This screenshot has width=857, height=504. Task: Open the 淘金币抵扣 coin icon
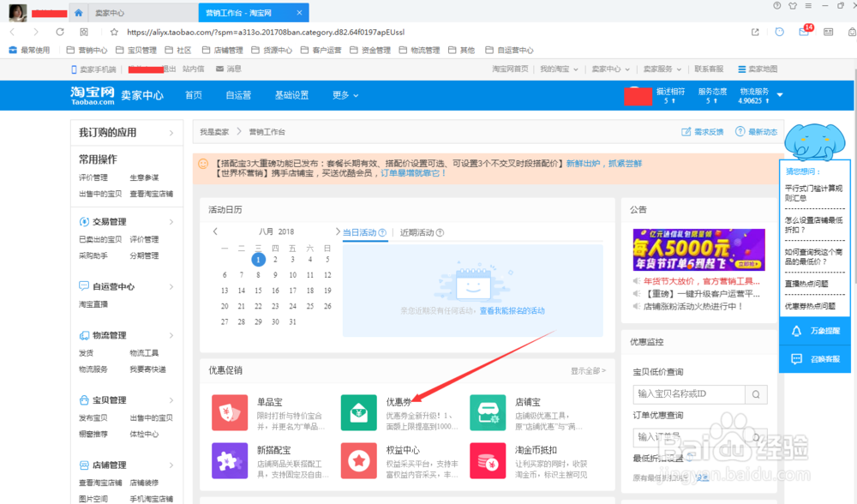coord(488,461)
